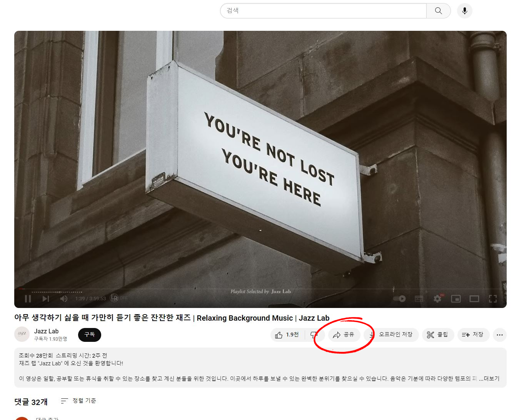Open player settings gear

tap(437, 299)
